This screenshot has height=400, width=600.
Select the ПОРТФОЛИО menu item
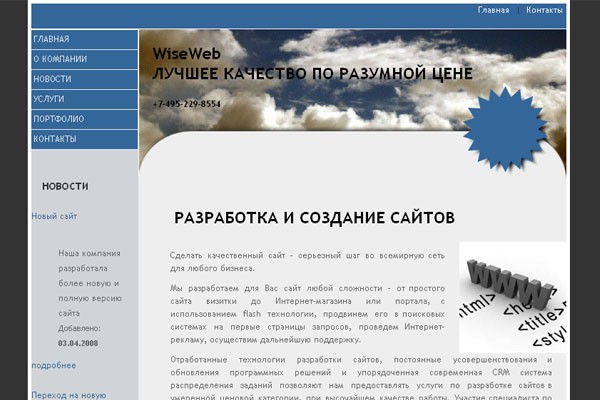point(85,119)
